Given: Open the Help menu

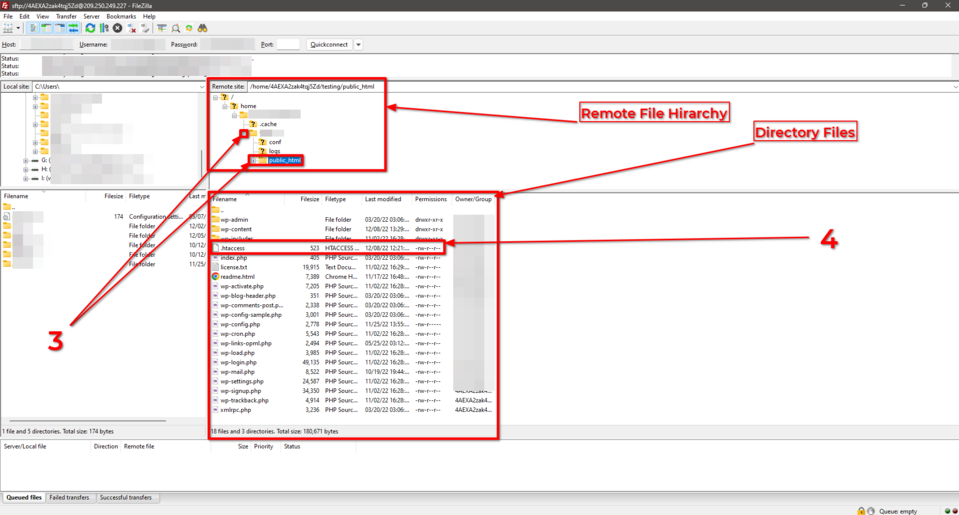Looking at the screenshot, I should [x=149, y=17].
